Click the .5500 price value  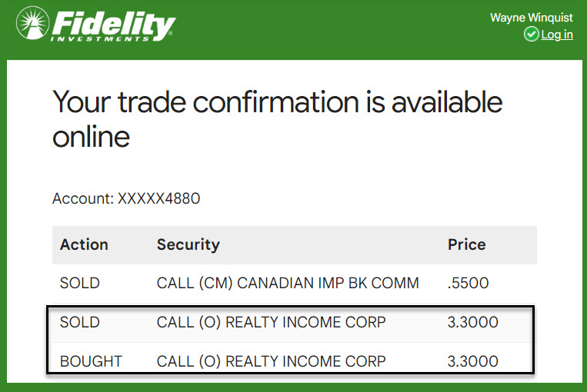[x=468, y=283]
